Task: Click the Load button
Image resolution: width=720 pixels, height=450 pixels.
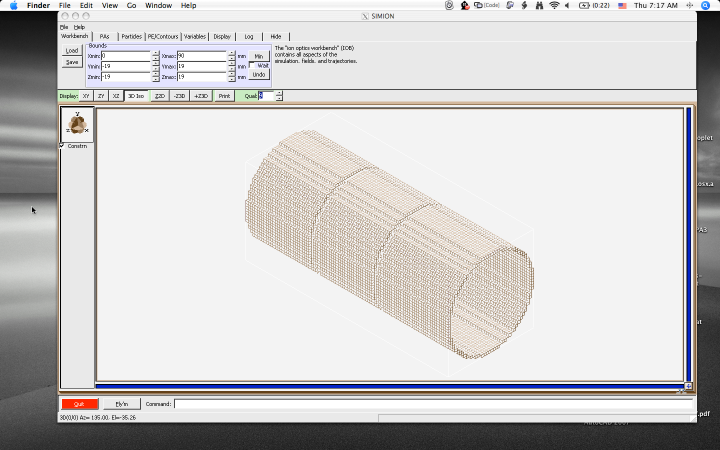Action: [x=72, y=51]
